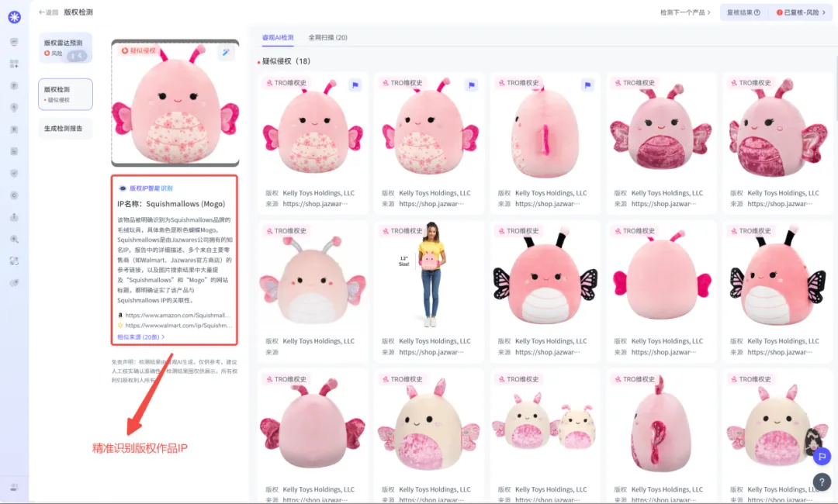838x504 pixels.
Task: Click the eye icon beside 版权IP智能识别
Action: tap(123, 188)
